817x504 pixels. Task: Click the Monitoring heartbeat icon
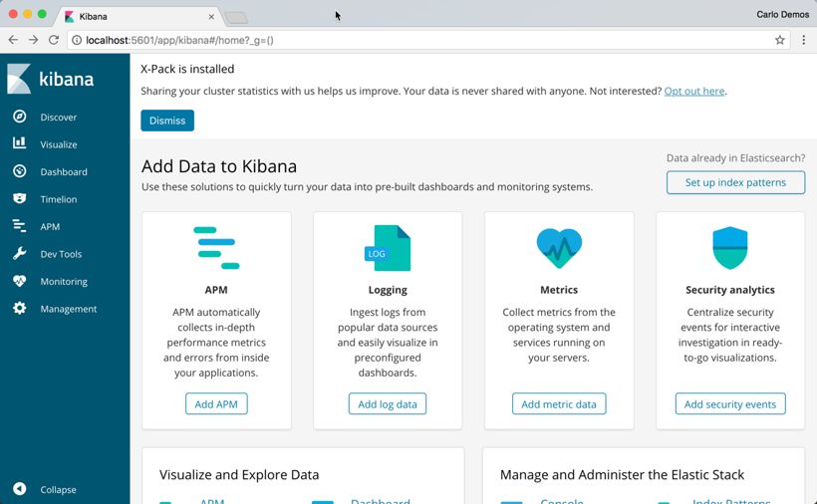coord(19,281)
